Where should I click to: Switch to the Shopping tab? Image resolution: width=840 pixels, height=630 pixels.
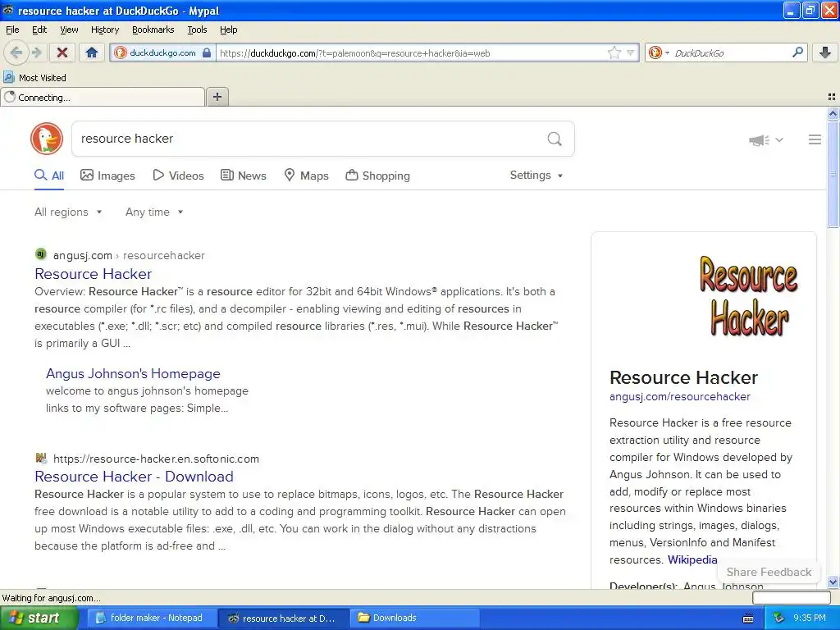pyautogui.click(x=377, y=176)
